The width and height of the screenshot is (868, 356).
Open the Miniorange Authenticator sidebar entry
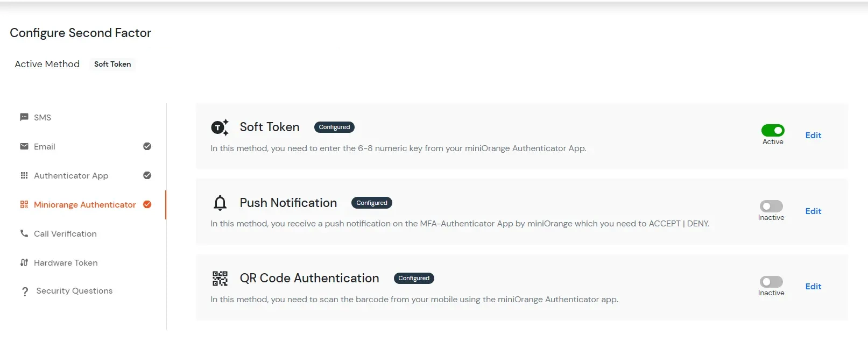[x=84, y=204]
